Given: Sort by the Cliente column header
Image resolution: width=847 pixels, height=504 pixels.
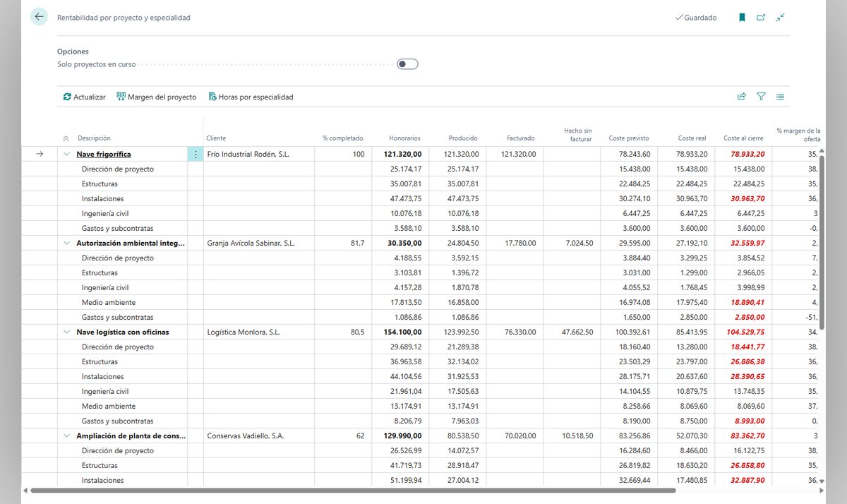Looking at the screenshot, I should pyautogui.click(x=216, y=138).
